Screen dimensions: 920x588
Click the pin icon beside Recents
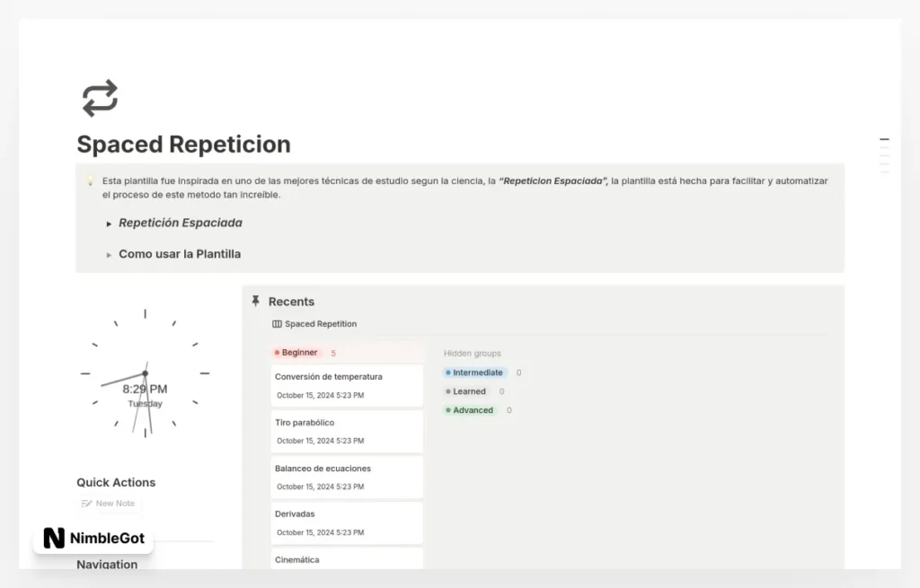click(x=256, y=301)
